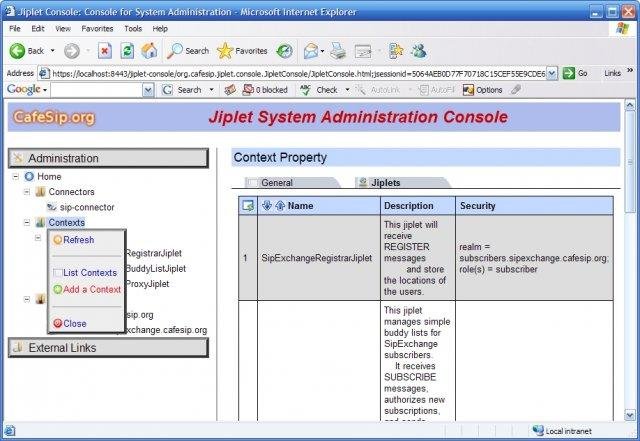Sort Name column descending arrow icon
The image size is (640, 441).
coord(267,205)
